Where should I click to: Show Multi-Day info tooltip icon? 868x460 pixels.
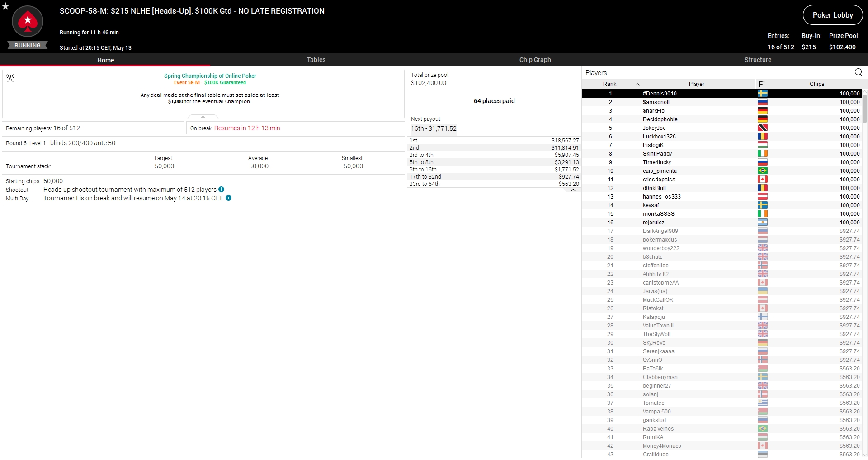click(229, 198)
